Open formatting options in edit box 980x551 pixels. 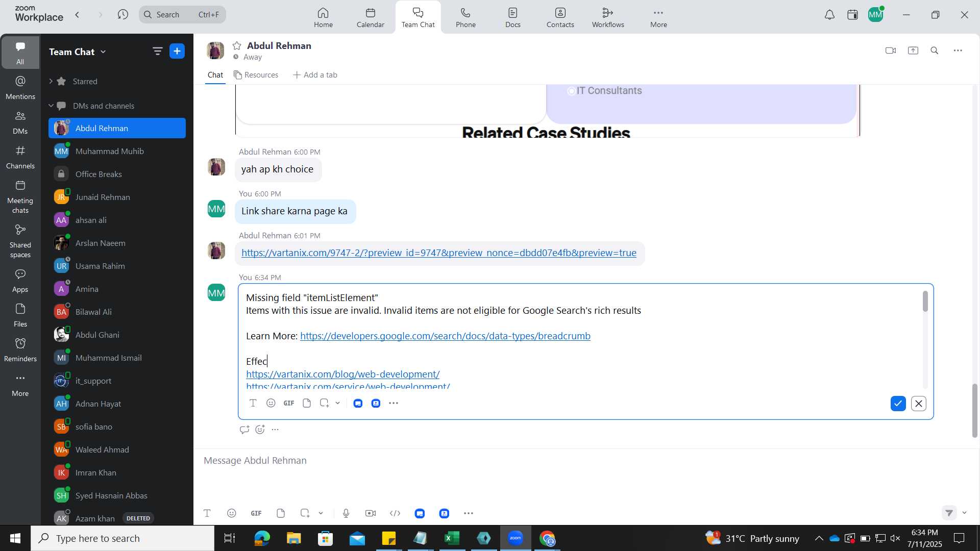pos(253,403)
